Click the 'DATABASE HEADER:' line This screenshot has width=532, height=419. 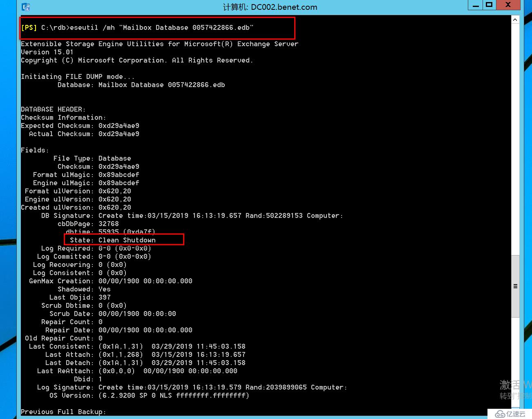click(53, 109)
